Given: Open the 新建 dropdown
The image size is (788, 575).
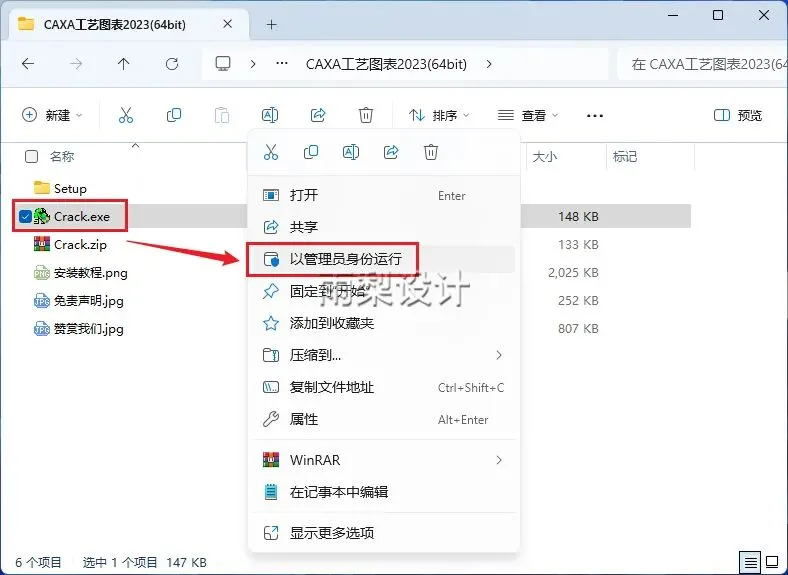Looking at the screenshot, I should (52, 116).
